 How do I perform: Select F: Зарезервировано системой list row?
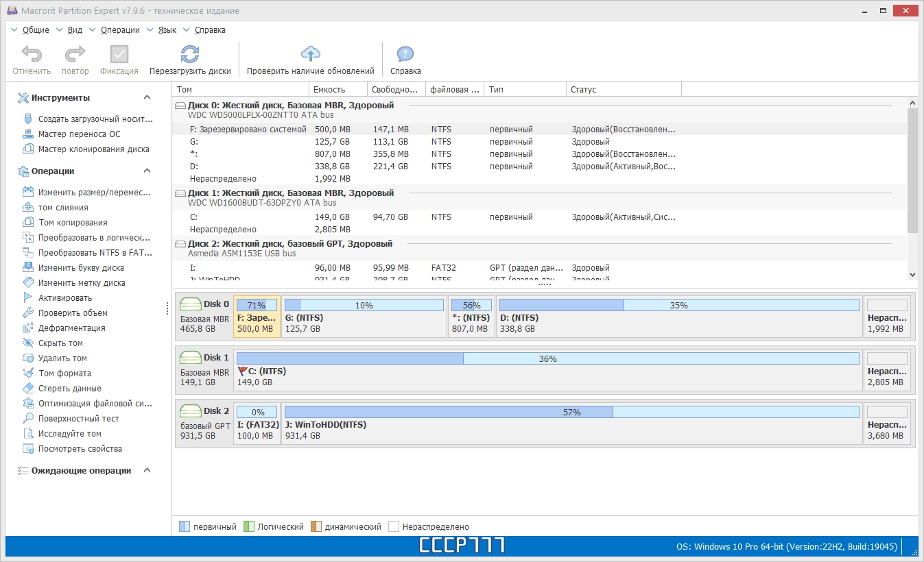[x=539, y=129]
